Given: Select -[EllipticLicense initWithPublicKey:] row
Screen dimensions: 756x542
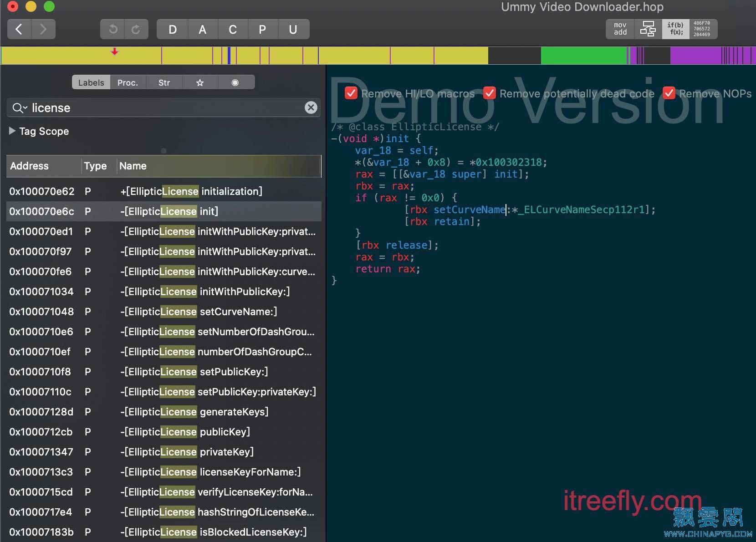Looking at the screenshot, I should tap(164, 291).
